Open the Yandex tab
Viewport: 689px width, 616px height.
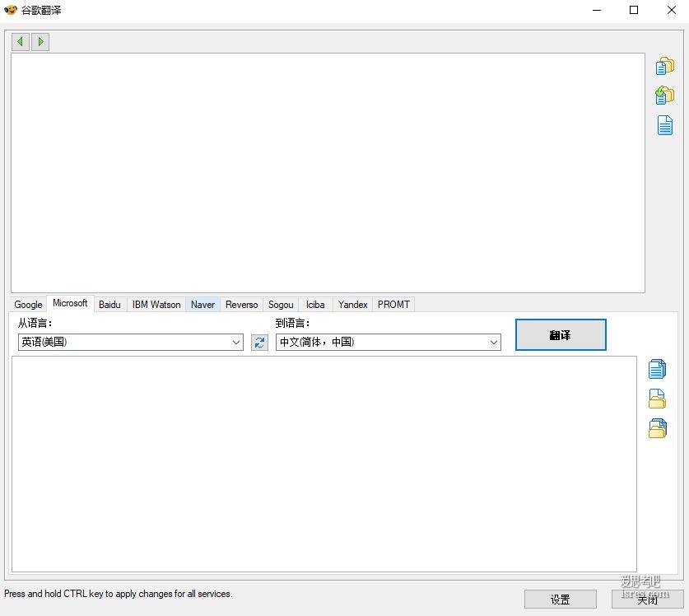[353, 304]
